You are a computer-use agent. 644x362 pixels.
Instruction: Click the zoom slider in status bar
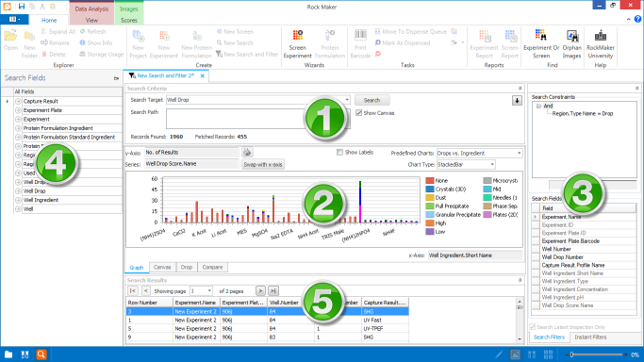pos(571,354)
